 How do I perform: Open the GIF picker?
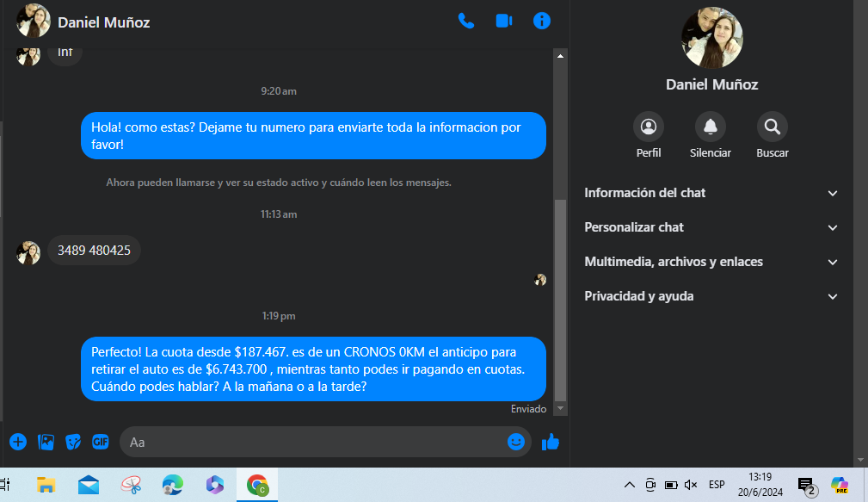(101, 442)
